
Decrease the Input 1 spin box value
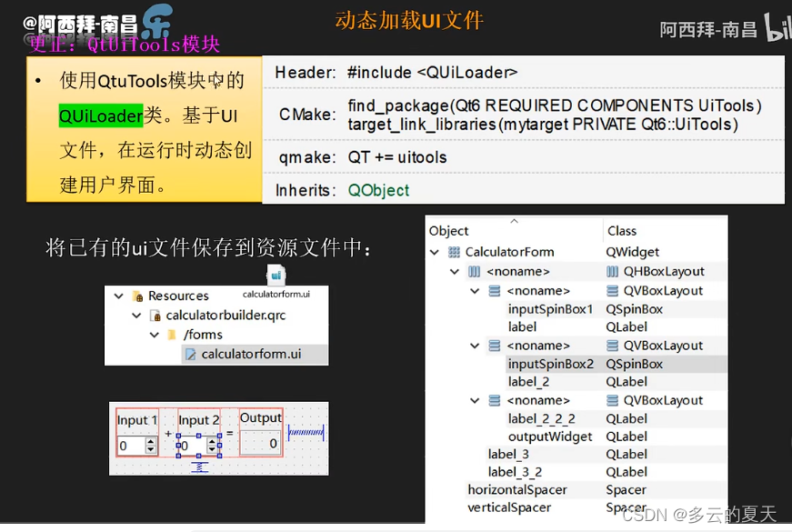[x=151, y=449]
